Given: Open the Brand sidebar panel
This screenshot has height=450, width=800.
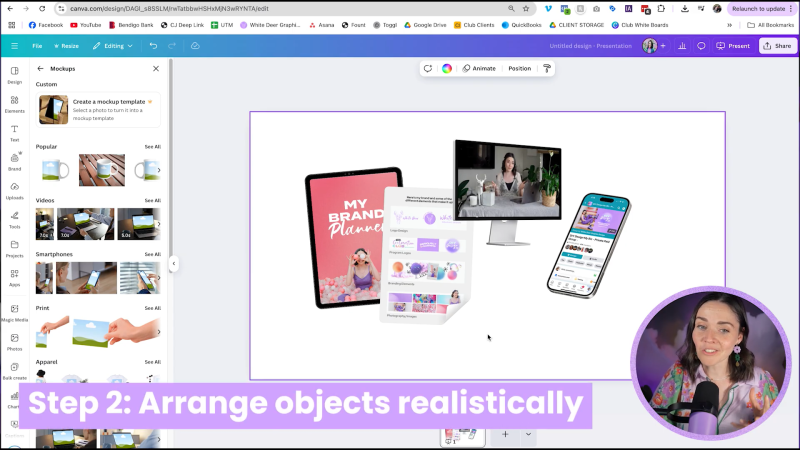Looking at the screenshot, I should [x=14, y=162].
